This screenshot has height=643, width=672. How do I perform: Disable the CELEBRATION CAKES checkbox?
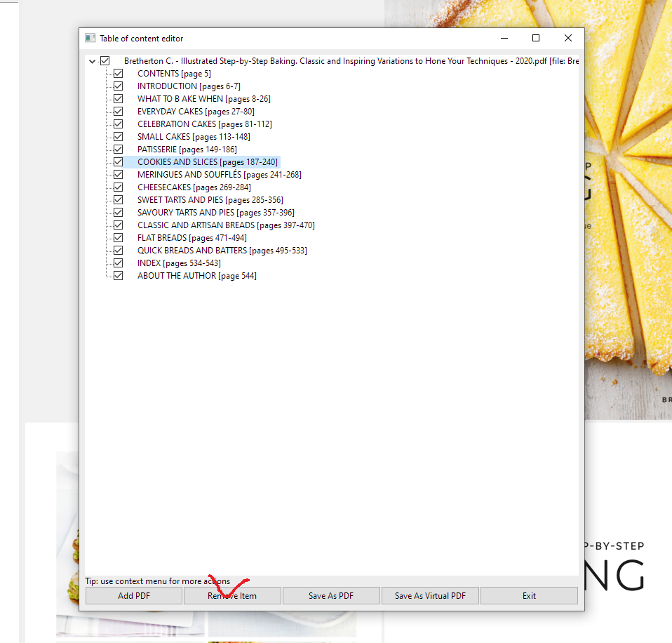118,124
